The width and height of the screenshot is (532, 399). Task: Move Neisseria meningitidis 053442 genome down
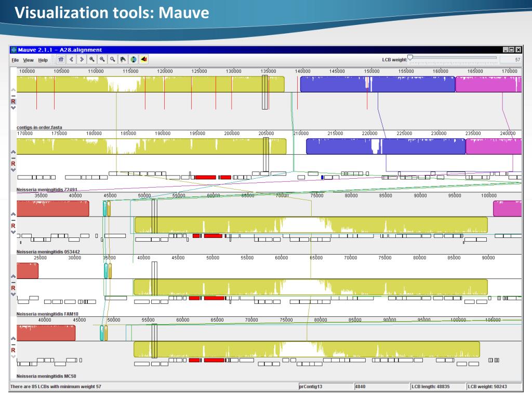13,232
